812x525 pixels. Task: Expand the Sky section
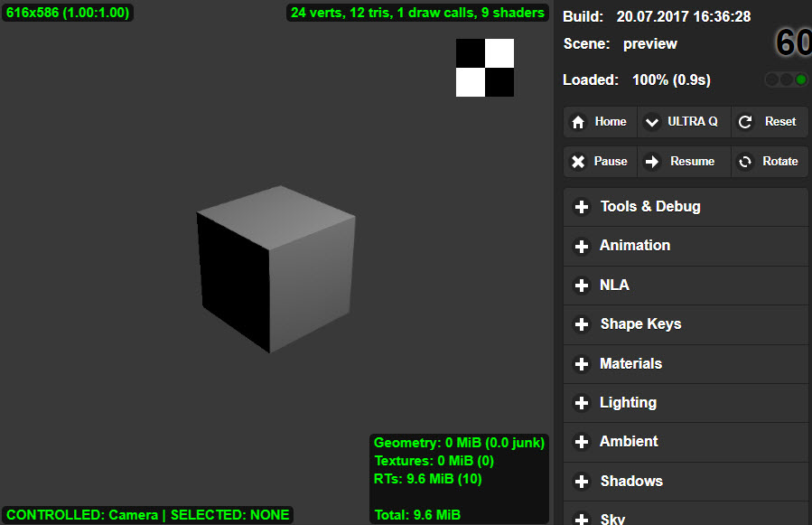612,518
